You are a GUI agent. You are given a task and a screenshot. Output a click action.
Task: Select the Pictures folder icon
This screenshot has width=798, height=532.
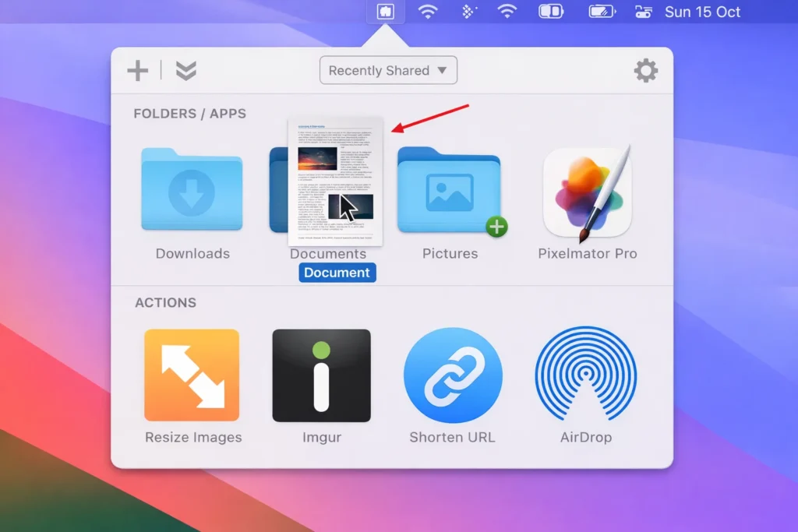coord(449,192)
